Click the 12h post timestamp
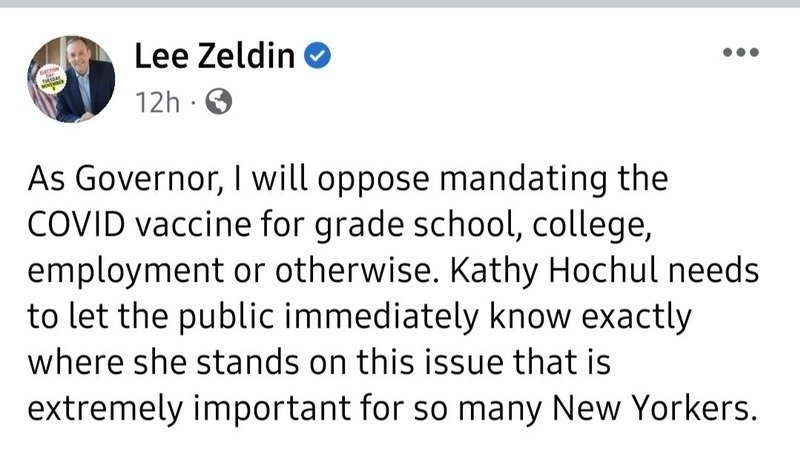800x450 pixels. click(x=158, y=102)
